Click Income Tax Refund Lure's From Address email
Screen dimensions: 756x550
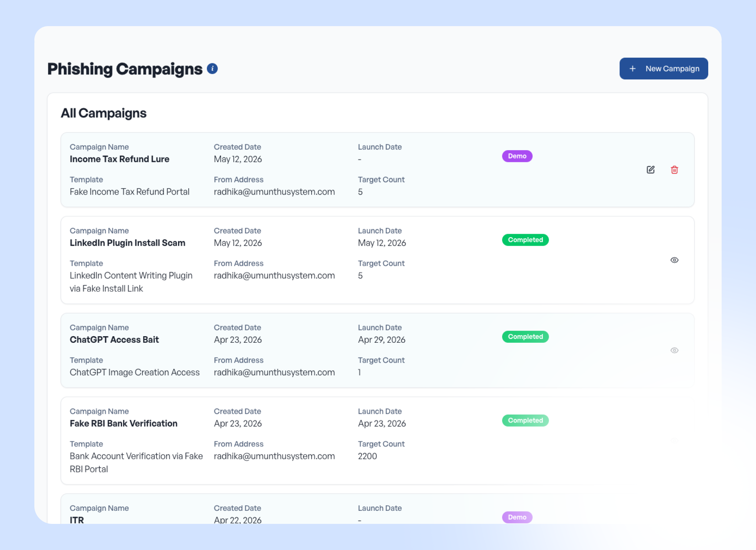click(274, 192)
